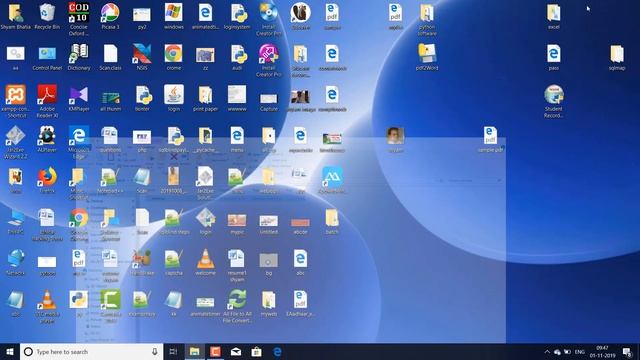
Task: Launch the xampp-control Shortcut icon
Action: (16, 101)
